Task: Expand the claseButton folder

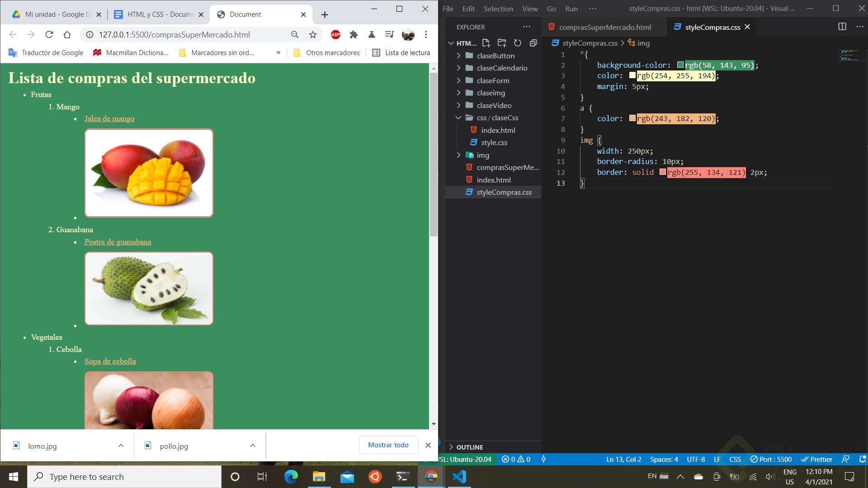Action: coord(495,56)
